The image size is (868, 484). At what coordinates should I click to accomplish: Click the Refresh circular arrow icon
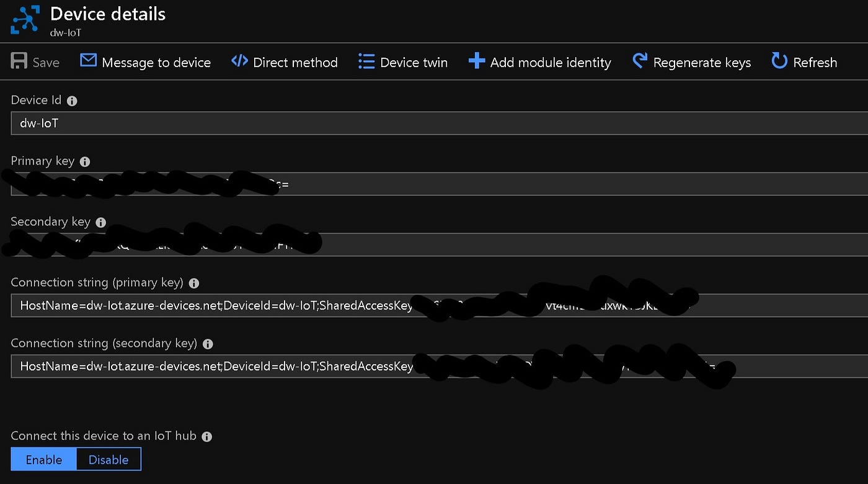(779, 60)
